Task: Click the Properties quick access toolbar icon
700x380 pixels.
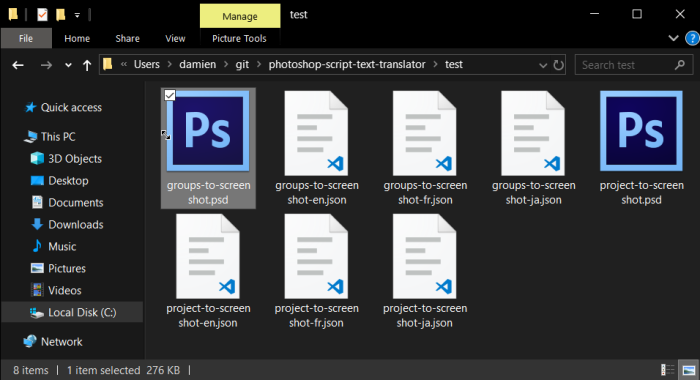Action: click(42, 15)
